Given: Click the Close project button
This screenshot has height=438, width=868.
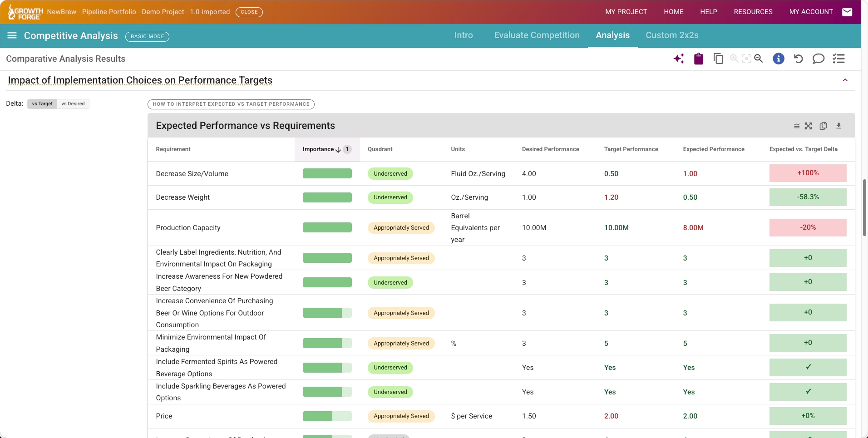Looking at the screenshot, I should (x=249, y=12).
